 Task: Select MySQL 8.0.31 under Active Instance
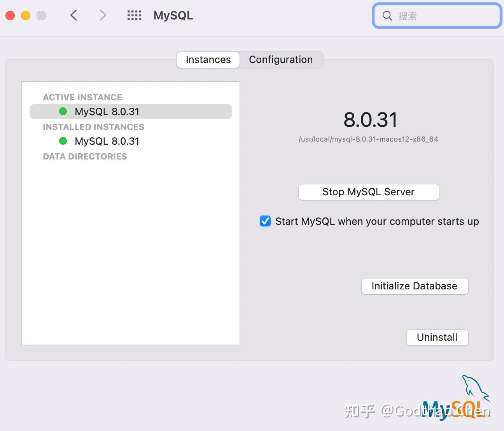pyautogui.click(x=107, y=111)
